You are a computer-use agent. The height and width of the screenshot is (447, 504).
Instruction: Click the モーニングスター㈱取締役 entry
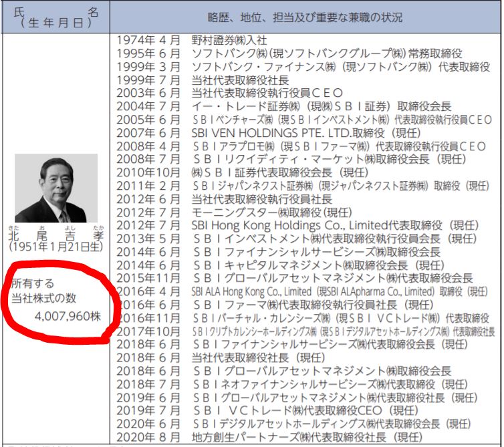pyautogui.click(x=271, y=212)
